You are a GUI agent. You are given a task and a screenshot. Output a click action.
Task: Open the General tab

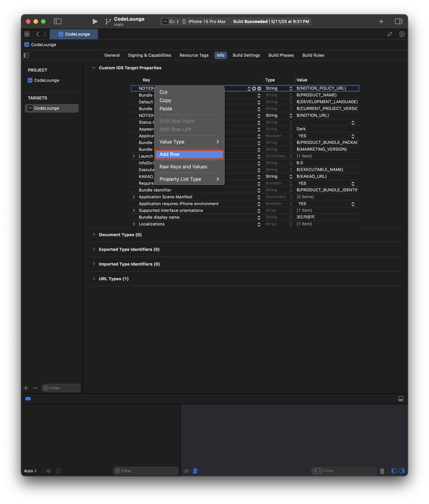click(x=112, y=55)
